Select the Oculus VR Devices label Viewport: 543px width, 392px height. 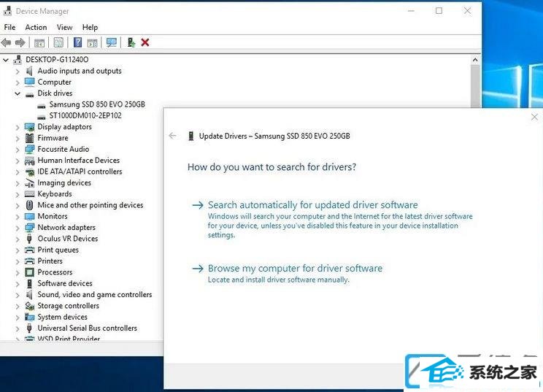coord(68,239)
